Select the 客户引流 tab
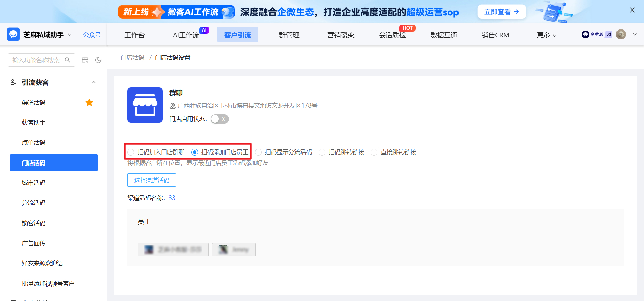This screenshot has width=644, height=301. tap(237, 35)
